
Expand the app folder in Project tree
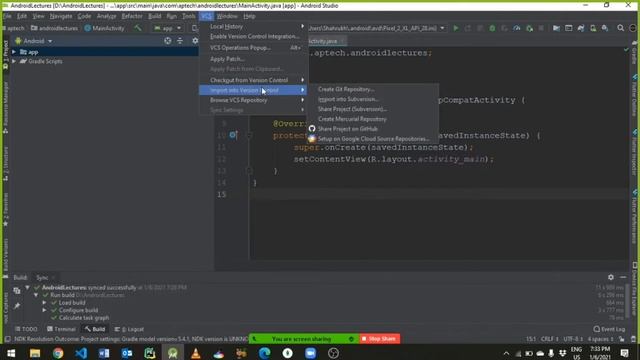tap(14, 52)
